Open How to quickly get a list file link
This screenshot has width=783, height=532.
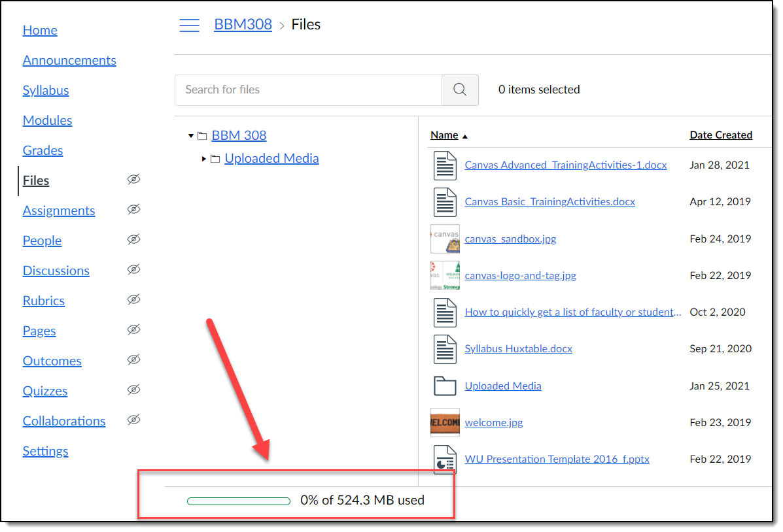pyautogui.click(x=573, y=312)
